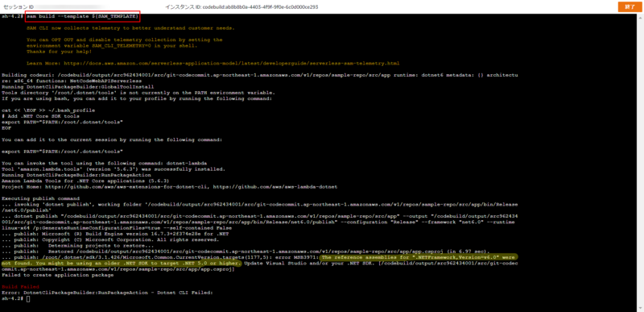The height and width of the screenshot is (312, 644).
Task: Click 'Executing publish command' line
Action: [x=40, y=198]
